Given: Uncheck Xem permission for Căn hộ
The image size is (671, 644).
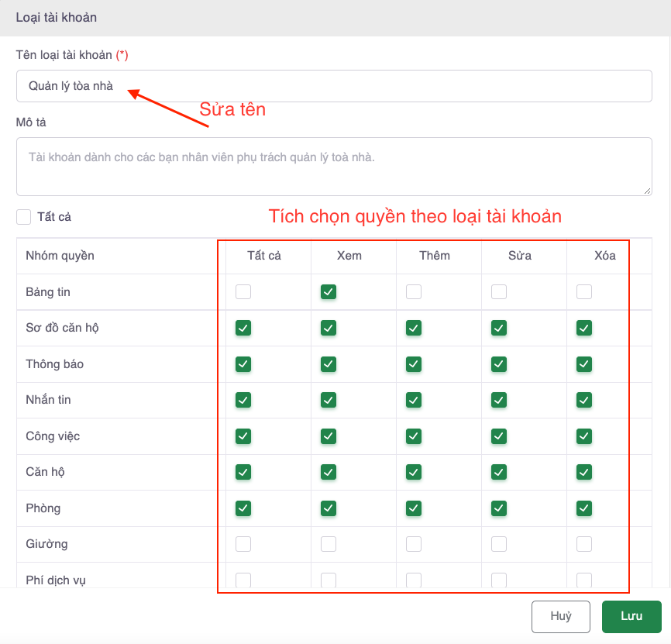Looking at the screenshot, I should [329, 472].
